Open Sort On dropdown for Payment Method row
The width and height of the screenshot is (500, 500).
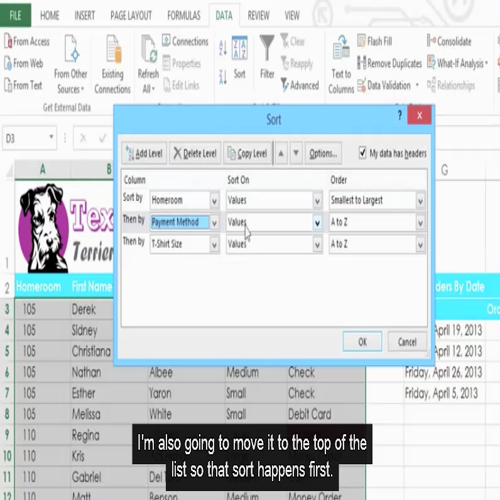pyautogui.click(x=317, y=222)
